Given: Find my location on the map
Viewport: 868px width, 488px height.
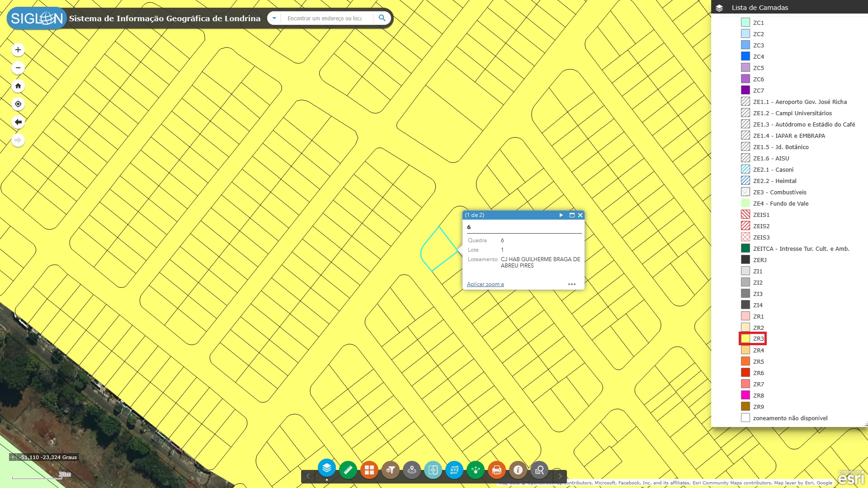Looking at the screenshot, I should pyautogui.click(x=18, y=104).
